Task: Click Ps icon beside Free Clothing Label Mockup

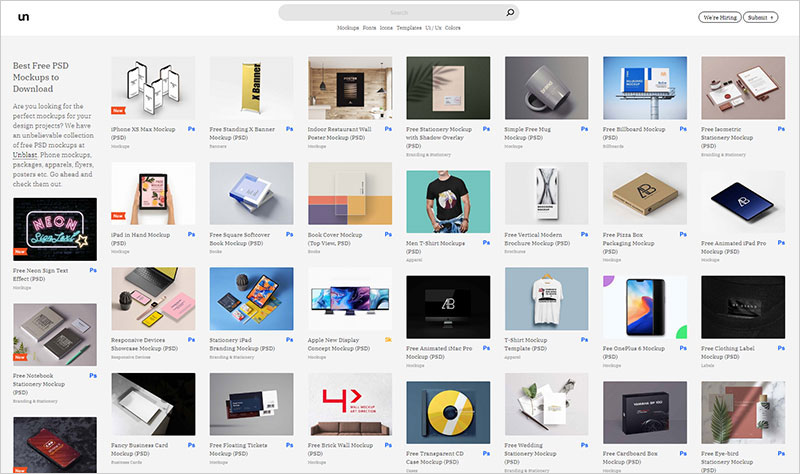Action: (781, 348)
